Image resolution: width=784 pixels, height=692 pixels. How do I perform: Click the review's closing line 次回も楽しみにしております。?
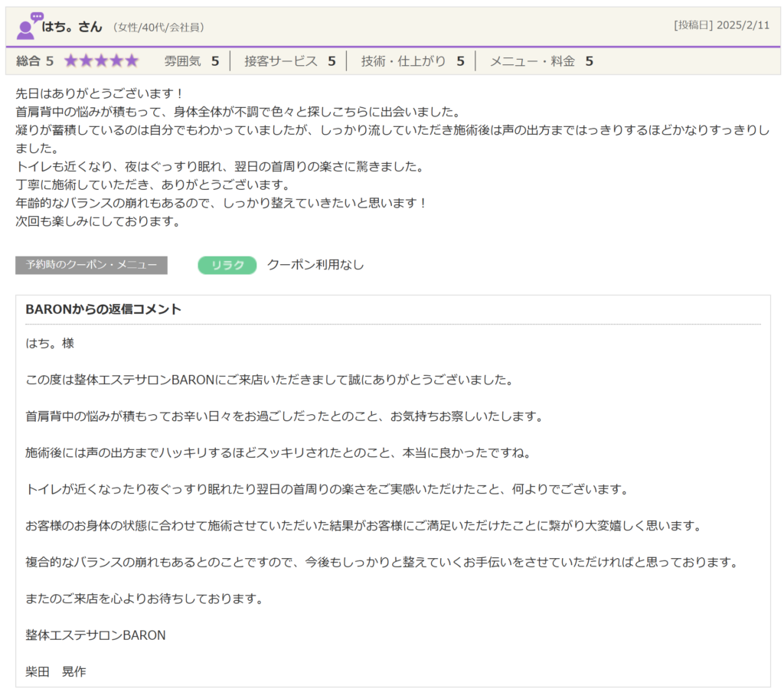coord(100,222)
